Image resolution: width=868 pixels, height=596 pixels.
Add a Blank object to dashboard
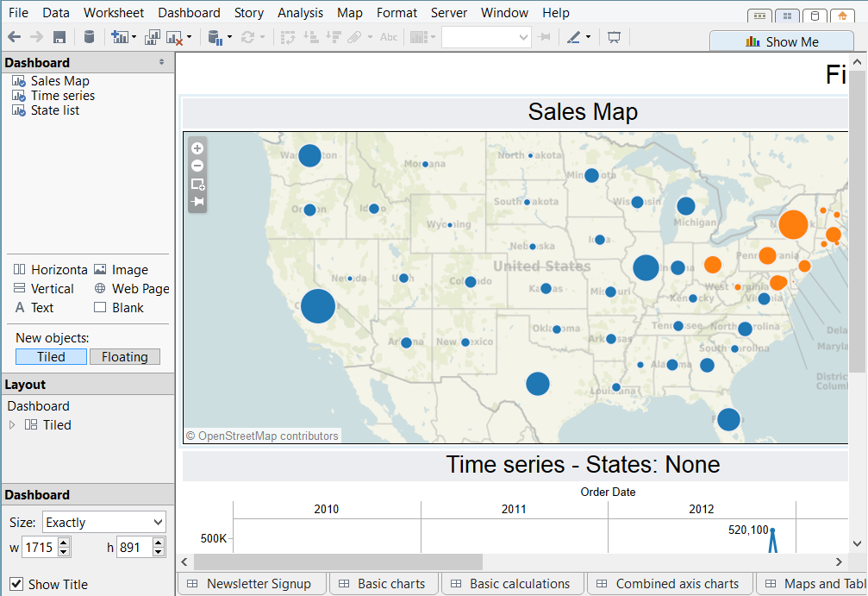point(119,307)
